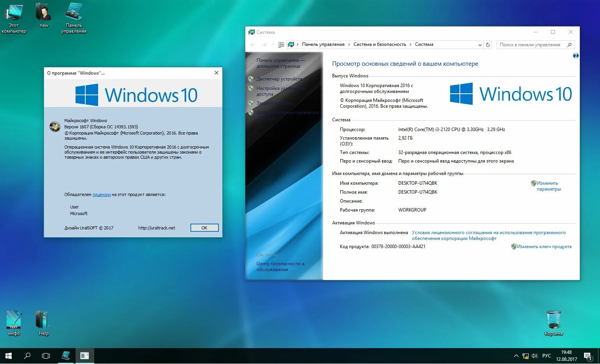Open Корзина from the desktop

pos(553,319)
